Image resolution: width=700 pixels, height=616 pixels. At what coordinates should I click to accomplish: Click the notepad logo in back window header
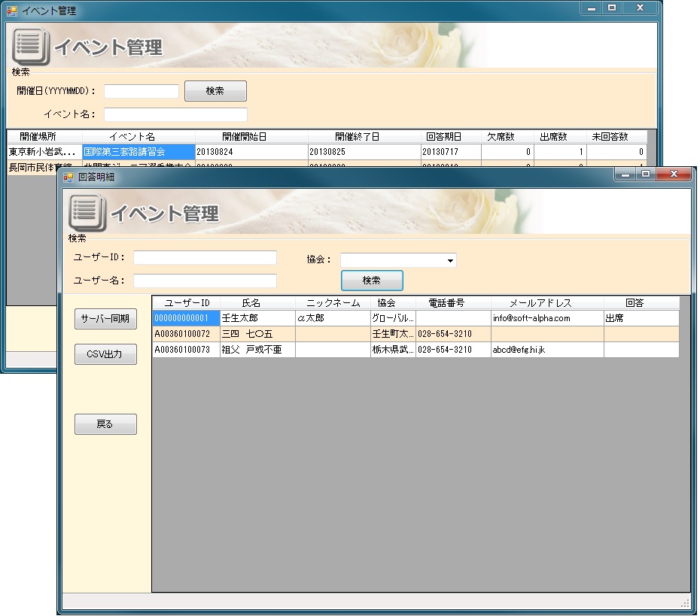31,47
